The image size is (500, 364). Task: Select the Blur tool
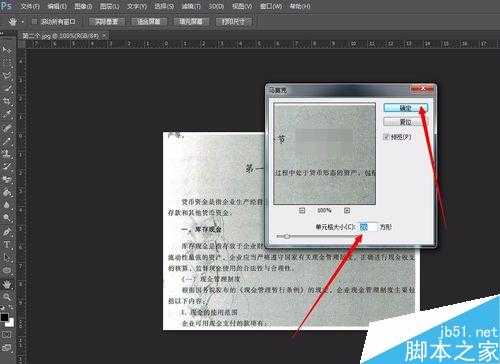click(x=7, y=205)
